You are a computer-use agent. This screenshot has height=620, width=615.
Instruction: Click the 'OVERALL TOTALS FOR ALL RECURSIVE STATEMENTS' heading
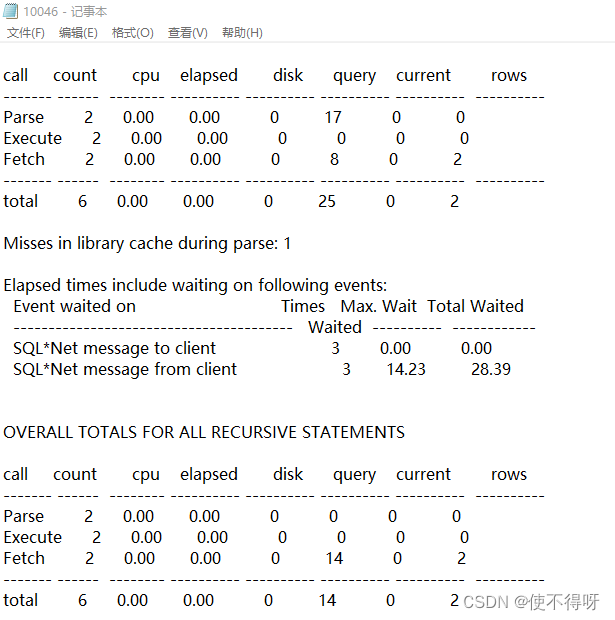204,432
